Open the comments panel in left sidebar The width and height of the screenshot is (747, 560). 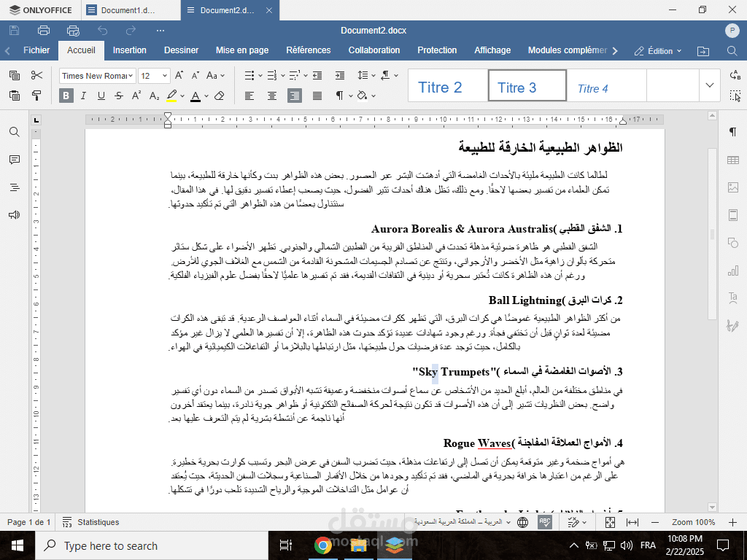click(15, 160)
